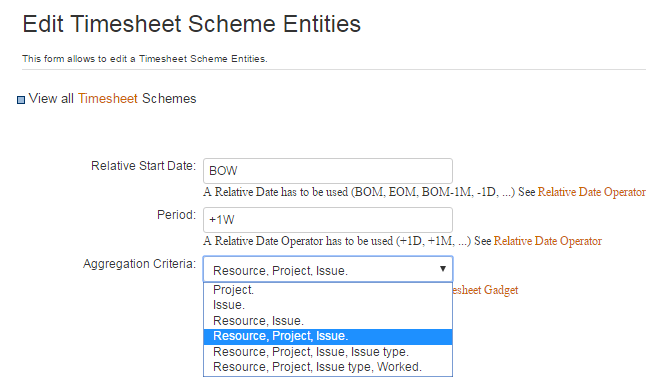Click the 'Aggregation Criteria:' label
This screenshot has height=388, width=646.
click(140, 264)
